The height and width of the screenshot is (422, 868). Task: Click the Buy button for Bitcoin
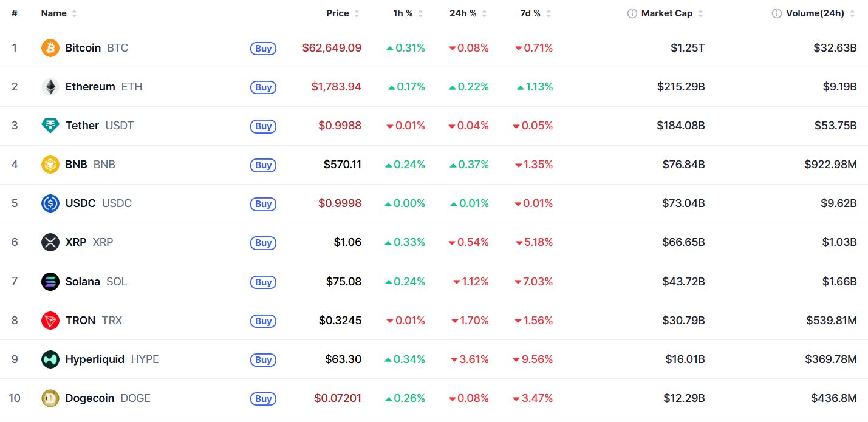point(263,49)
